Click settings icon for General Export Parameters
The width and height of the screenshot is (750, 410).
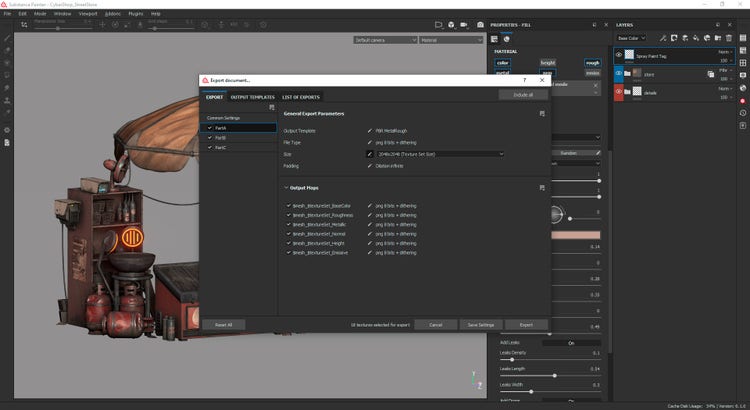click(x=541, y=114)
